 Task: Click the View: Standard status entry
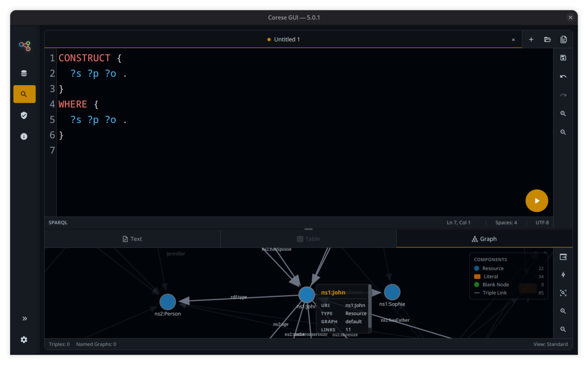coord(550,344)
